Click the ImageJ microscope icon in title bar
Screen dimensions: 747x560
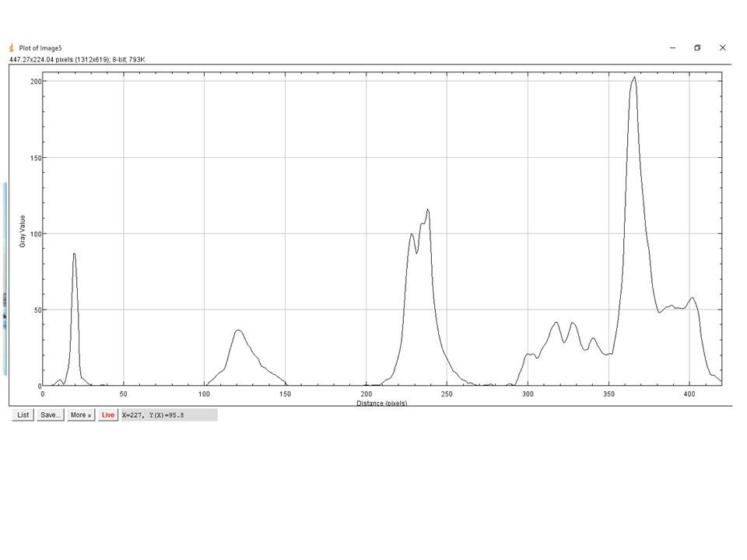12,47
